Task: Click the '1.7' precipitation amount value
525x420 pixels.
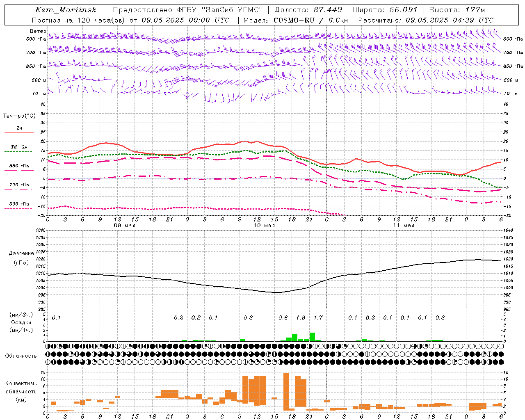Action: [x=318, y=317]
